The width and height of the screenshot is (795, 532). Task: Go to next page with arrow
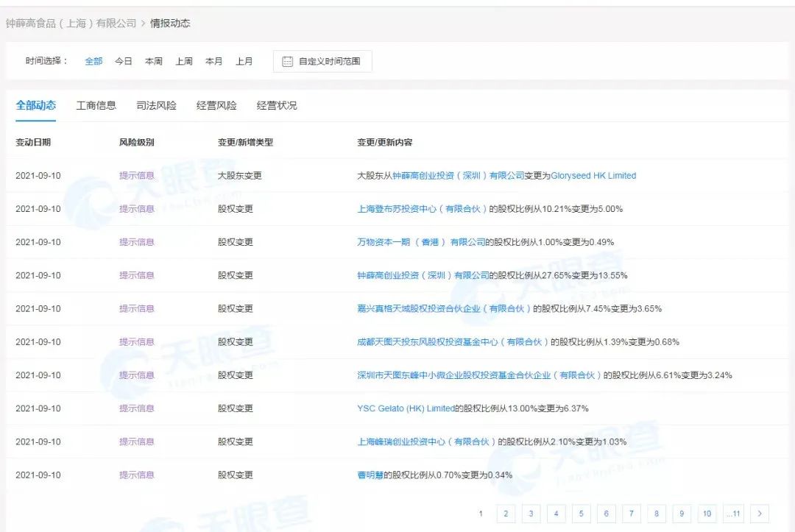(x=760, y=514)
